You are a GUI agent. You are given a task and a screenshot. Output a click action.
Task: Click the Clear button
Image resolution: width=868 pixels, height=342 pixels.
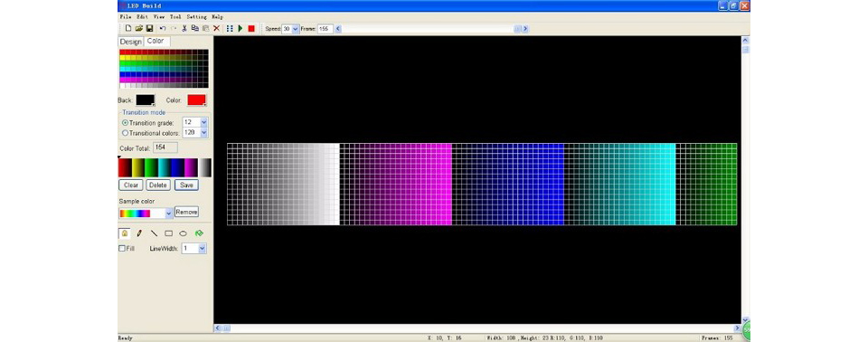[x=130, y=185]
